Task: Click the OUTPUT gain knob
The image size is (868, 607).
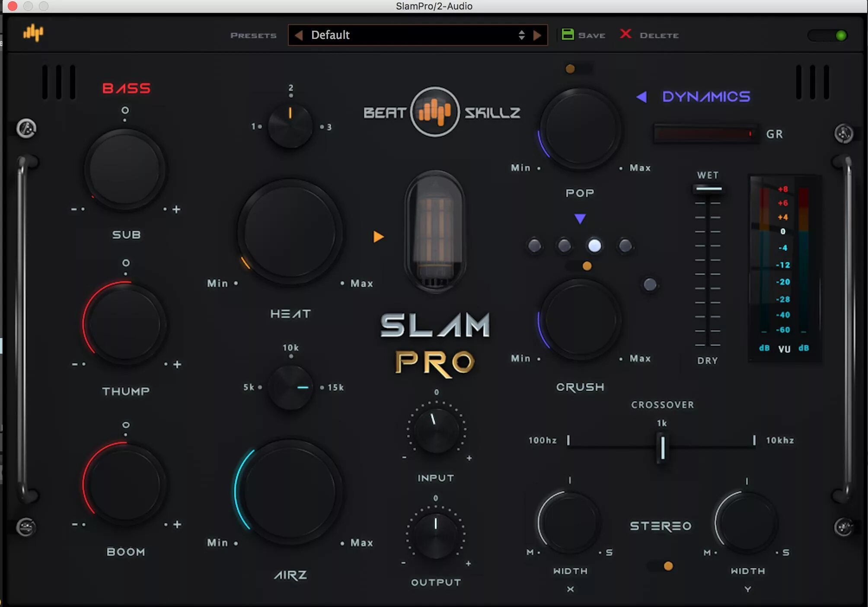Action: coord(435,536)
